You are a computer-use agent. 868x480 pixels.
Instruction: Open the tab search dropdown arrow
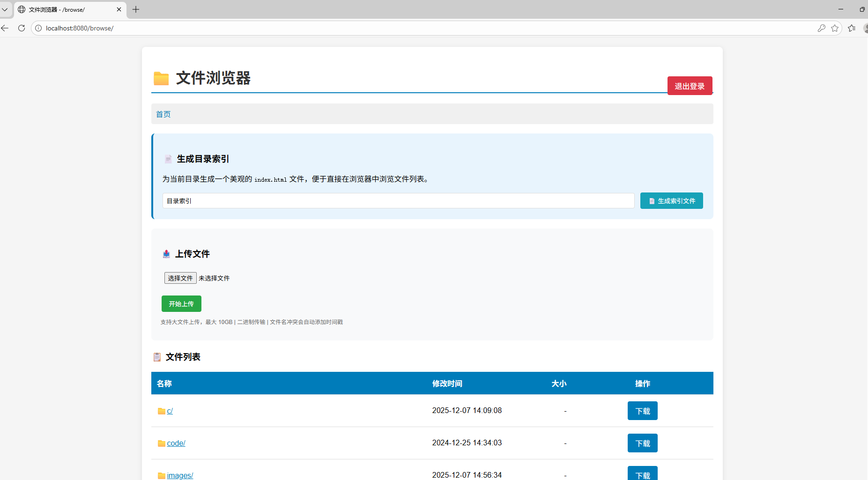5,9
